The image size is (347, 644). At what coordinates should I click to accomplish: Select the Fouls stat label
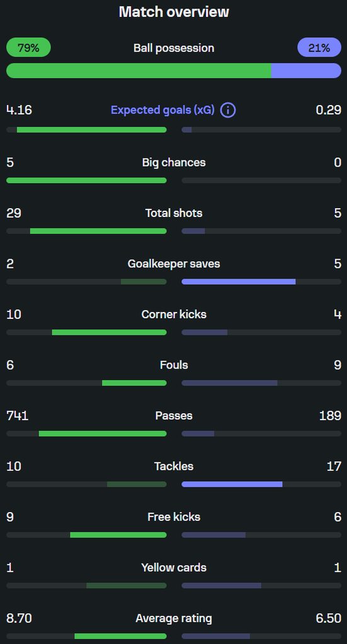pyautogui.click(x=174, y=365)
